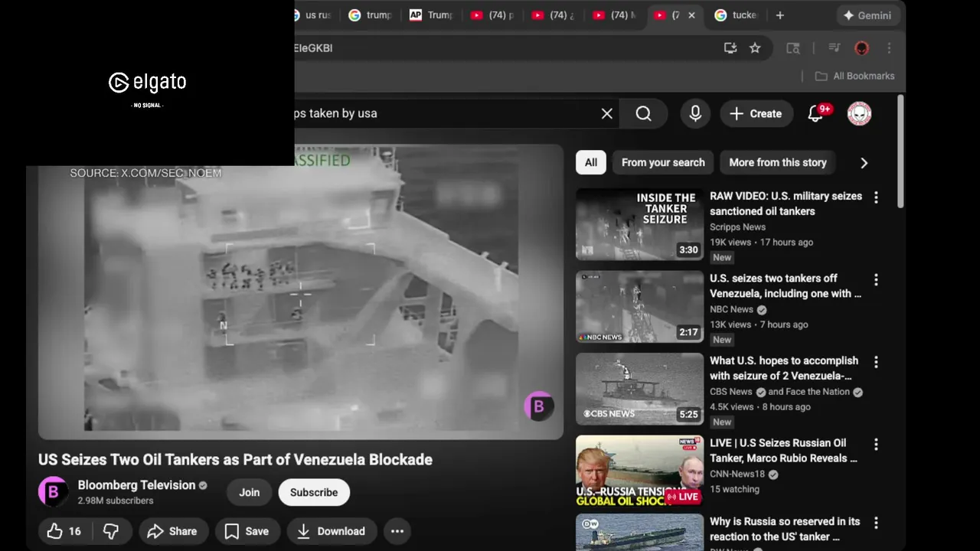This screenshot has width=980, height=551.
Task: Click the Create button
Action: 756,113
